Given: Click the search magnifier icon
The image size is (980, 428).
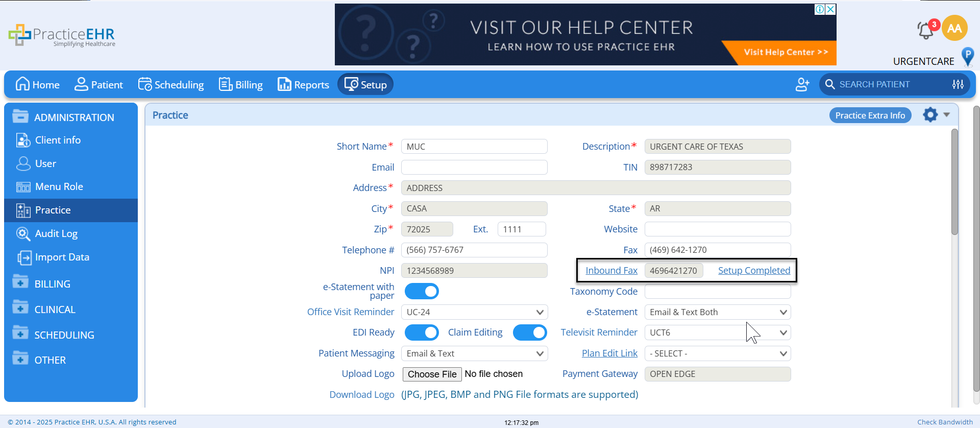Looking at the screenshot, I should [830, 84].
